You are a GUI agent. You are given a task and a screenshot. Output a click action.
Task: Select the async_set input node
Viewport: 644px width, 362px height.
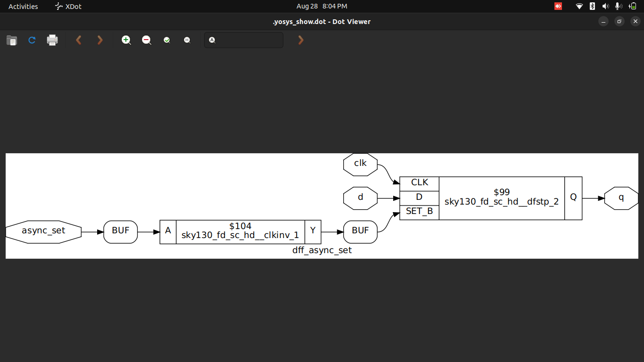click(x=43, y=231)
